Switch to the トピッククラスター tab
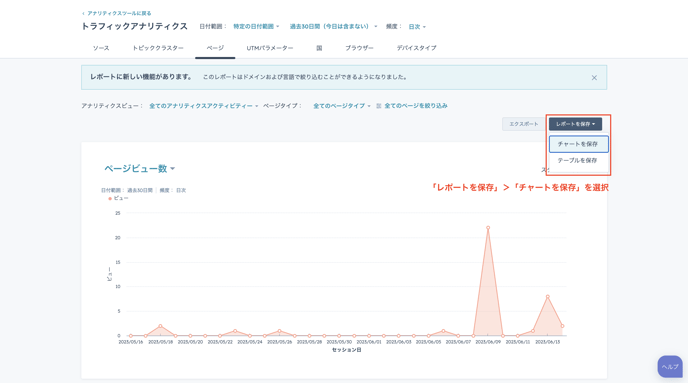Image resolution: width=688 pixels, height=383 pixels. (158, 48)
